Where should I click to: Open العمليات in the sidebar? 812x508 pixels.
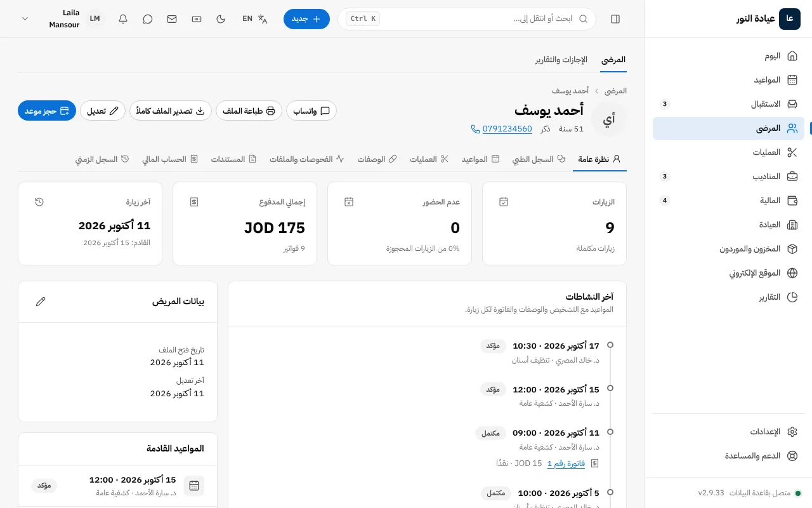click(728, 152)
